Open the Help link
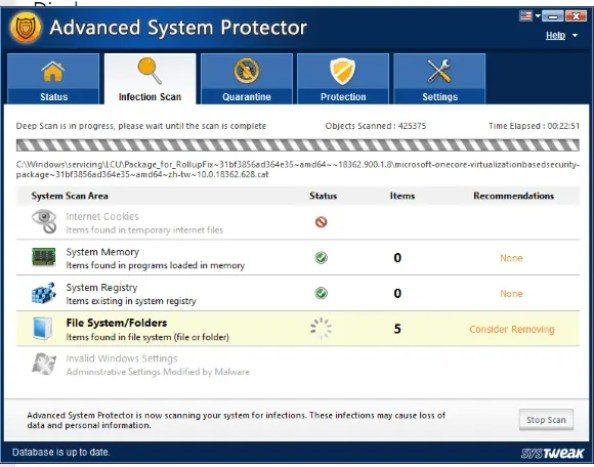The height and width of the screenshot is (467, 594). 555,36
